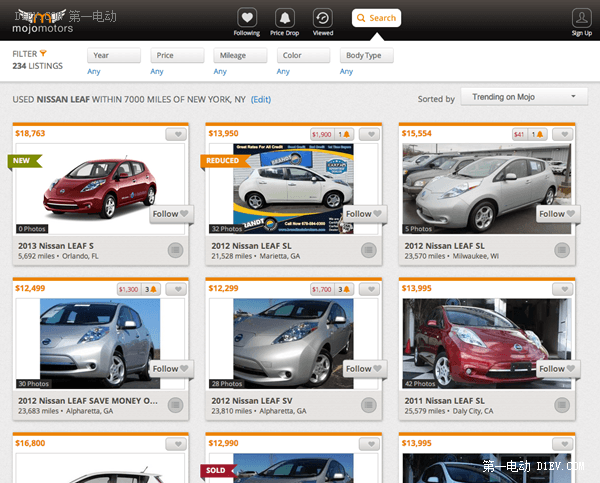The height and width of the screenshot is (483, 600).
Task: Open details icon for 2013 LEAF S
Action: 175,250
